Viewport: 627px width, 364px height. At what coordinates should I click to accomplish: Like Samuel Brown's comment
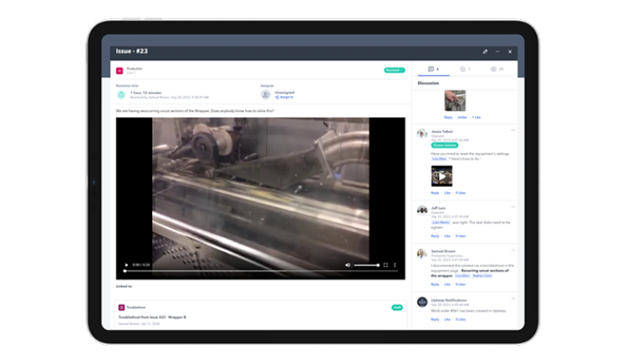tap(447, 284)
